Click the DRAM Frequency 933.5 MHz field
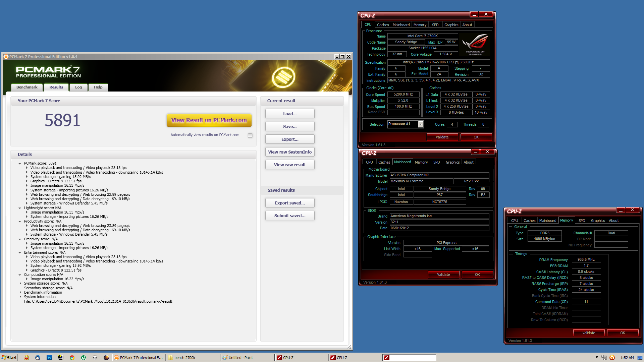 click(586, 260)
